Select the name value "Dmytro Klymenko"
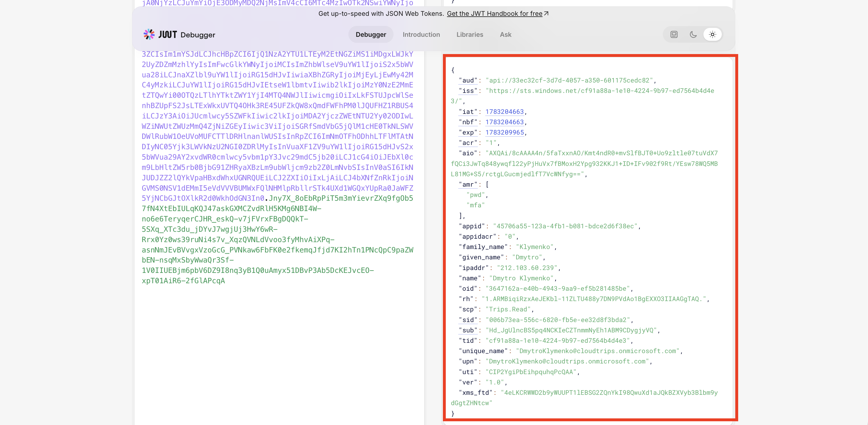This screenshot has height=425, width=868. 521,278
